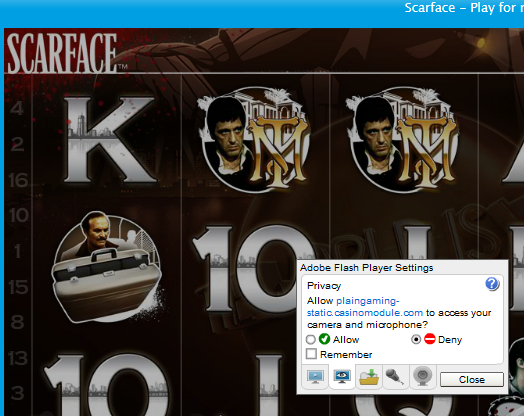Check the Remember checkbox
Image resolution: width=524 pixels, height=416 pixels.
coord(311,354)
